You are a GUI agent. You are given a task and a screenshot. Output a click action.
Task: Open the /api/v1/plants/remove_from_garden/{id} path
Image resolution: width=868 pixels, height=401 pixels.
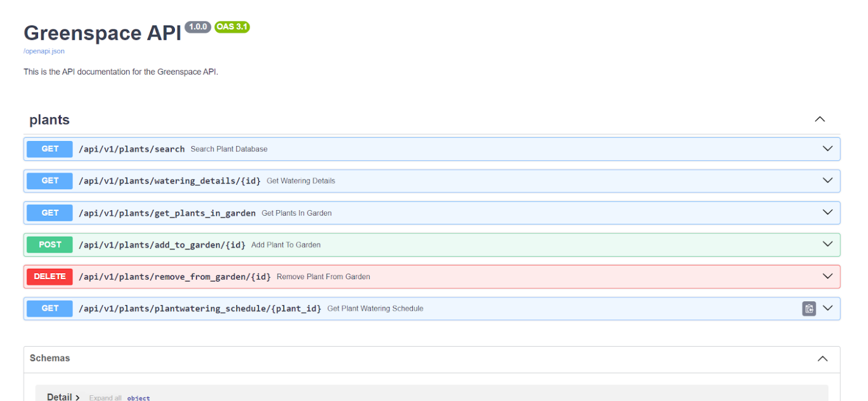175,276
